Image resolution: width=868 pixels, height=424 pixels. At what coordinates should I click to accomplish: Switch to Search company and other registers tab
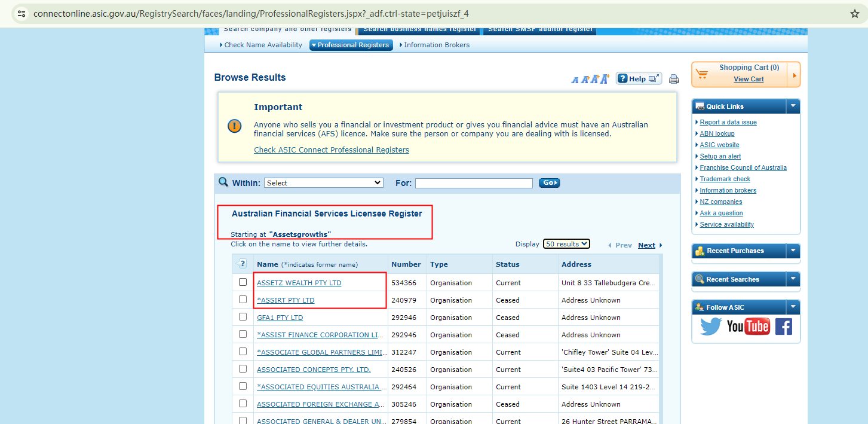point(287,30)
